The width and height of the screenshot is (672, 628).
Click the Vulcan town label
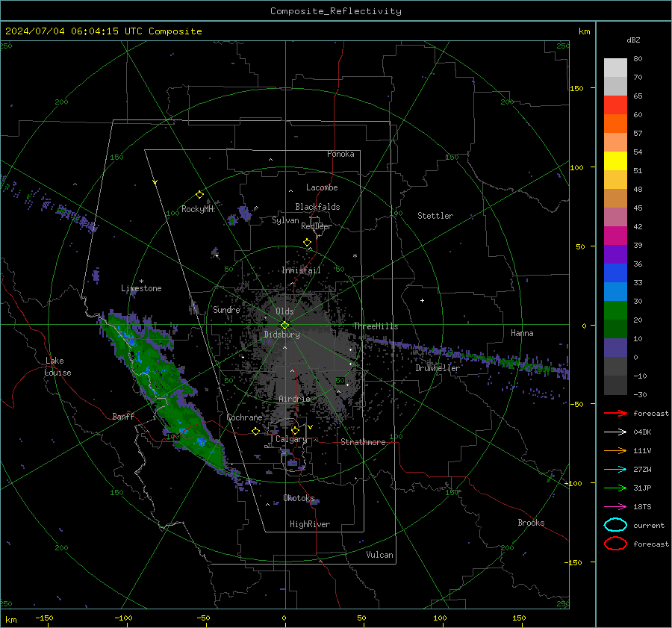point(379,555)
